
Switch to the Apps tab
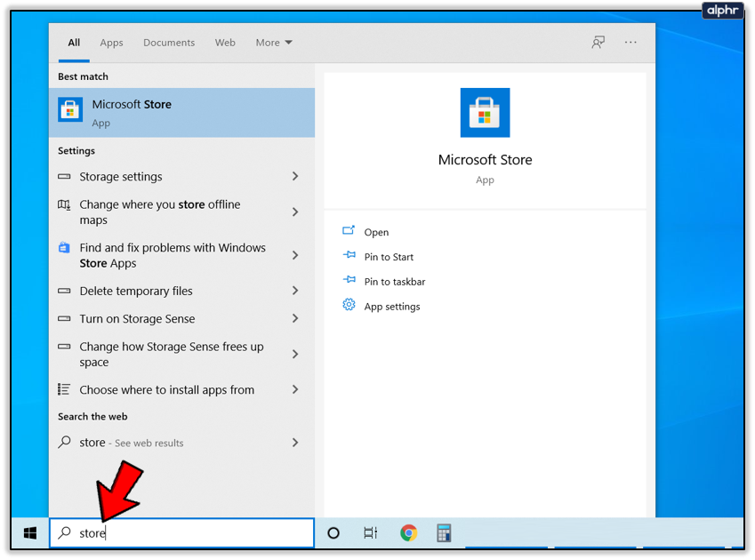coord(112,43)
